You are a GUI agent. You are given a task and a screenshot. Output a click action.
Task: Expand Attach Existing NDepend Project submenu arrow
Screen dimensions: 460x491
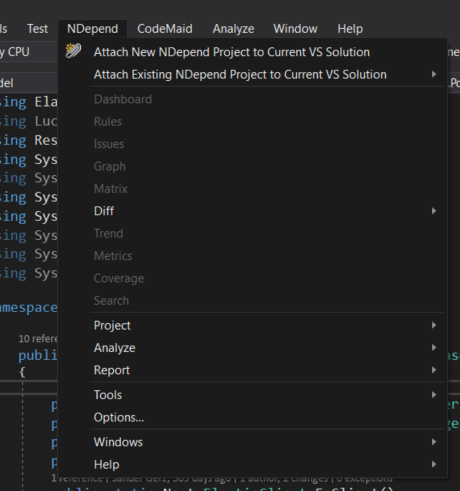pyautogui.click(x=434, y=74)
